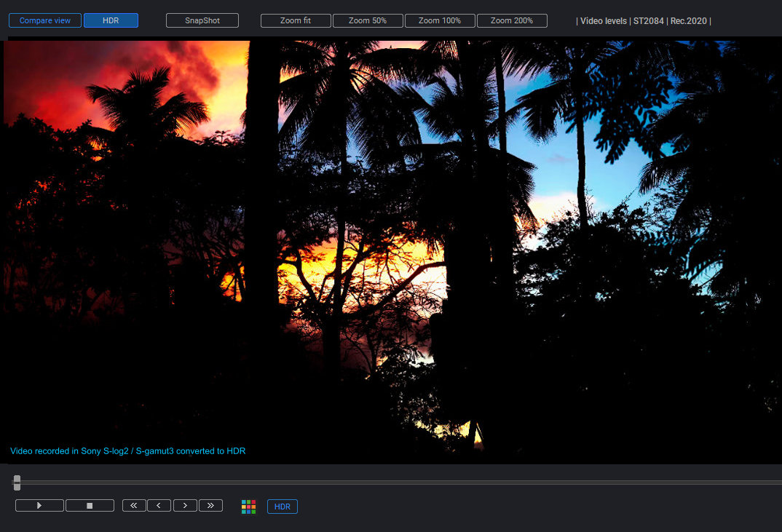Set zoom to 200%
This screenshot has width=782, height=532.
pos(512,20)
